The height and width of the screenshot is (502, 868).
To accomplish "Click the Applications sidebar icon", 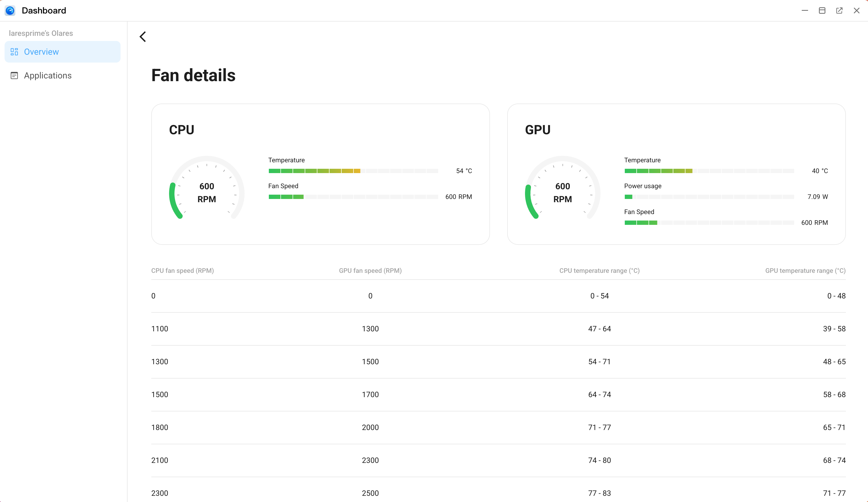I will pos(14,75).
